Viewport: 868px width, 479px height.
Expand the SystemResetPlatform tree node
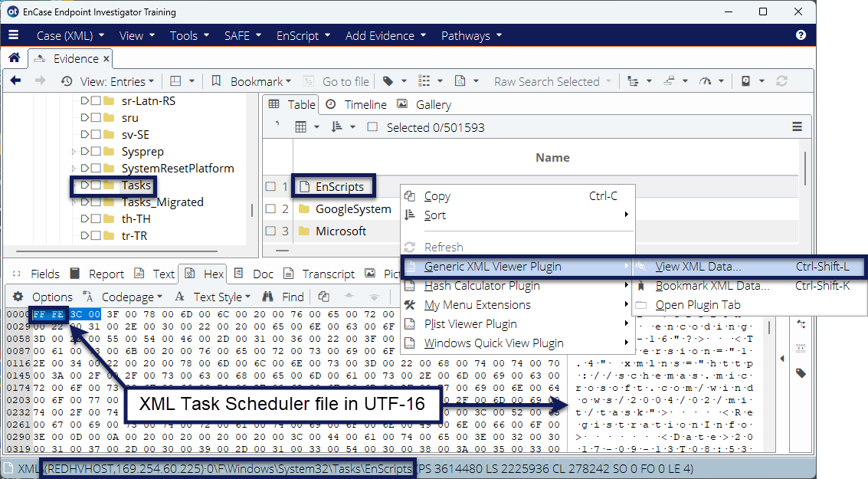74,168
